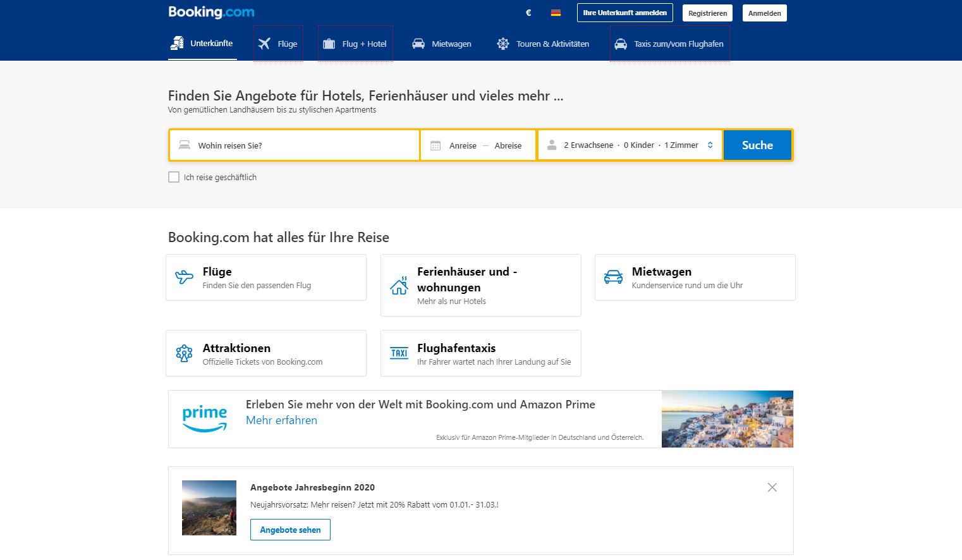Click the suitcase icon beside Flug + Hotel
The image size is (962, 560).
point(329,44)
